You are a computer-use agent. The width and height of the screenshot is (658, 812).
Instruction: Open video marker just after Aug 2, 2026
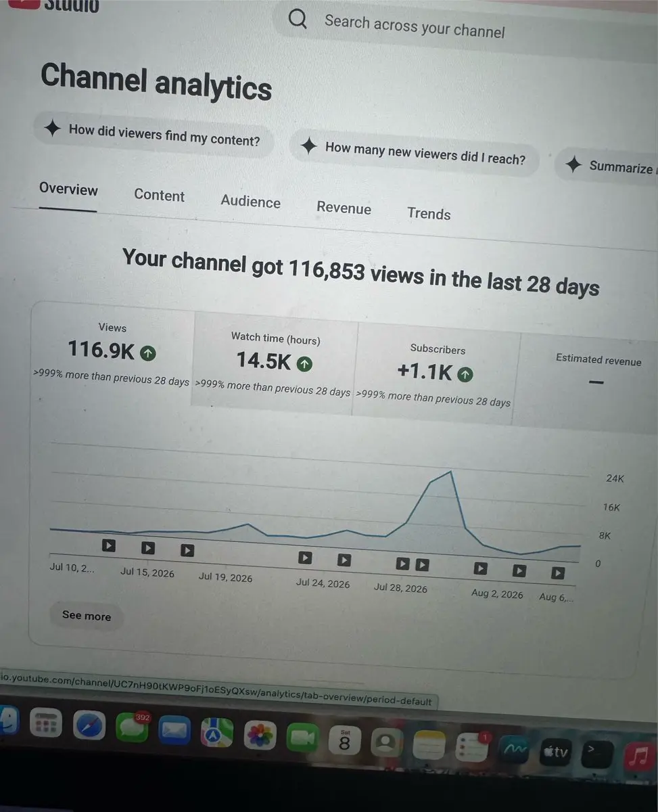coord(519,570)
